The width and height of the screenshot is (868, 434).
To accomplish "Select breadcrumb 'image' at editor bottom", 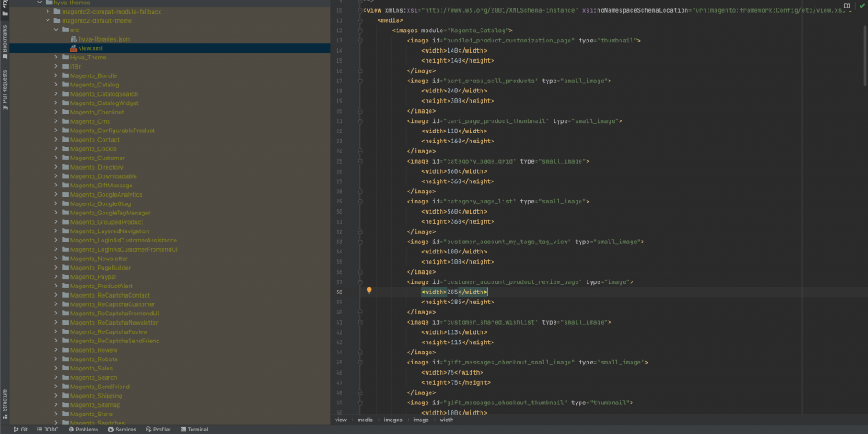I will 420,420.
